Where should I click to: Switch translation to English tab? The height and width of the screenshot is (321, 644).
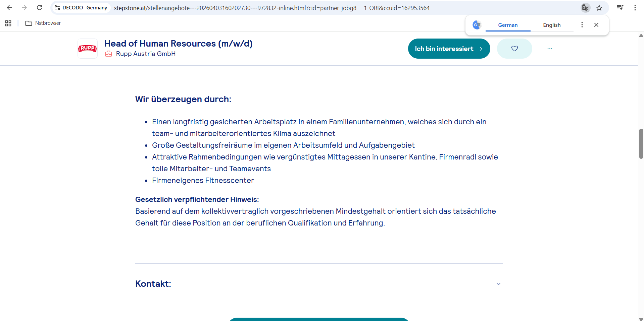tap(551, 25)
